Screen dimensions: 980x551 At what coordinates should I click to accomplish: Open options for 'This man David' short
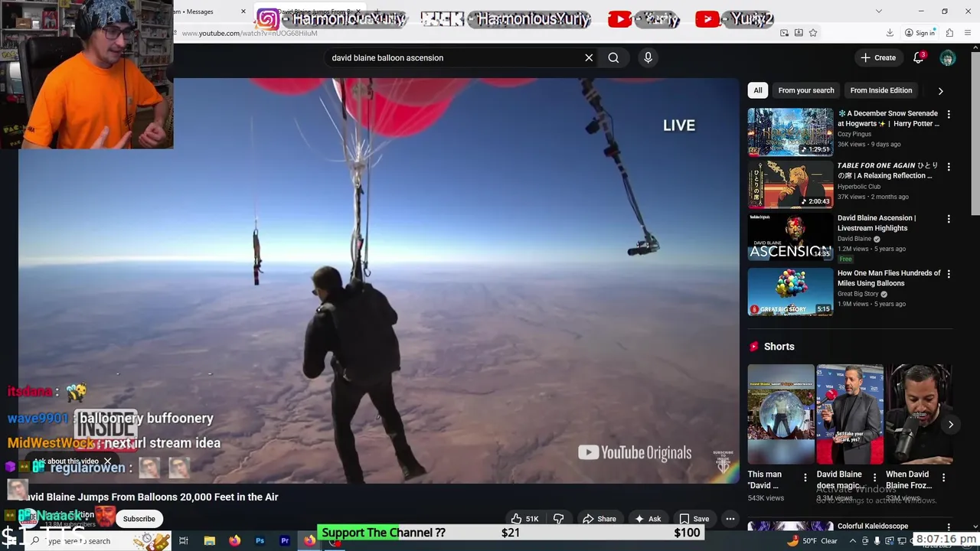pos(805,478)
